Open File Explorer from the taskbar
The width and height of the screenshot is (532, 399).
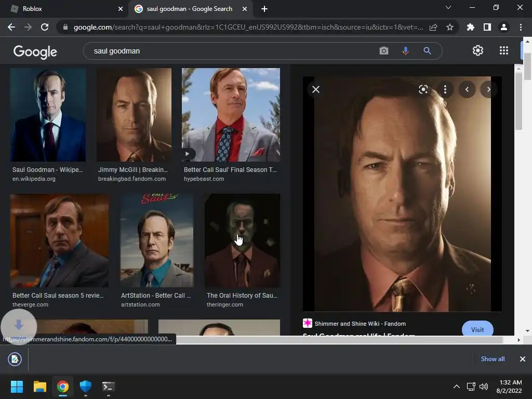pyautogui.click(x=39, y=387)
